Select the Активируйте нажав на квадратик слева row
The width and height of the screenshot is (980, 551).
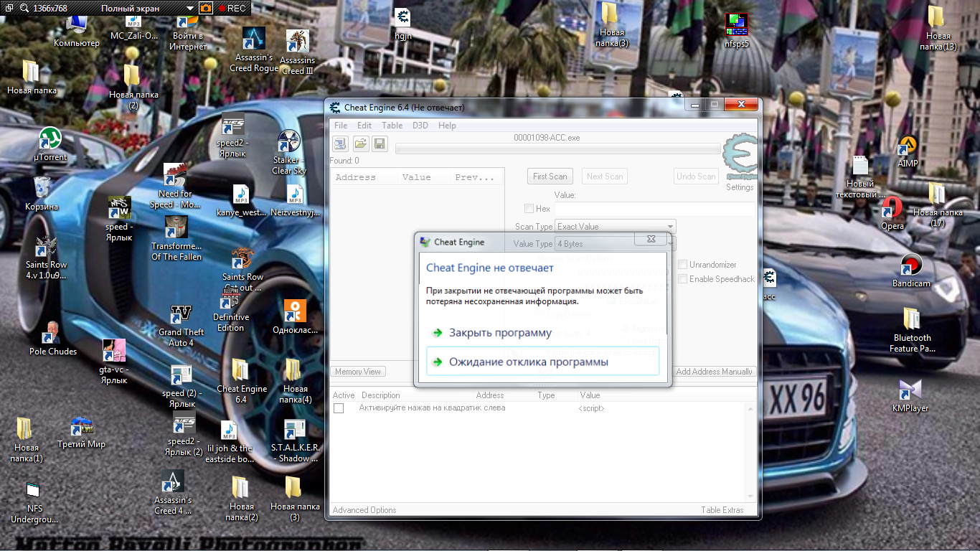tap(538, 408)
